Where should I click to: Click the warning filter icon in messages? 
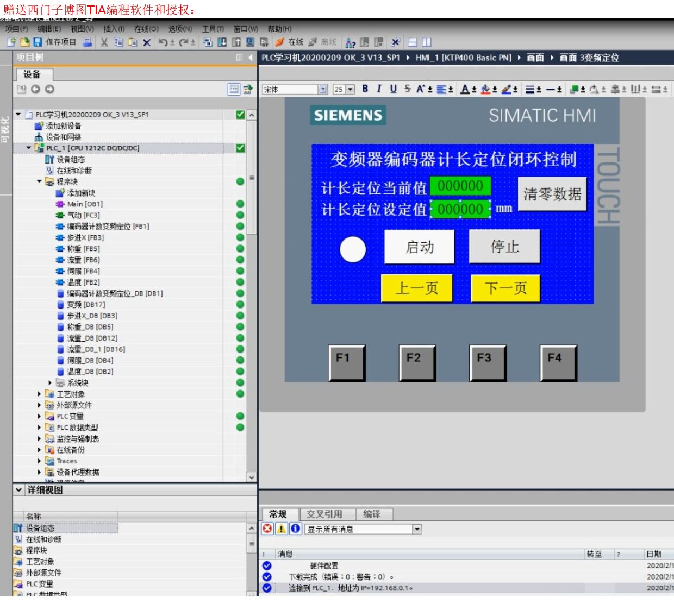click(x=282, y=529)
